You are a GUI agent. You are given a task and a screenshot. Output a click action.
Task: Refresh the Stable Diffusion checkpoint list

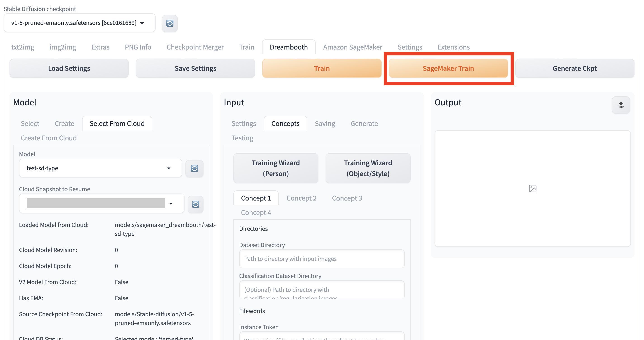(170, 23)
